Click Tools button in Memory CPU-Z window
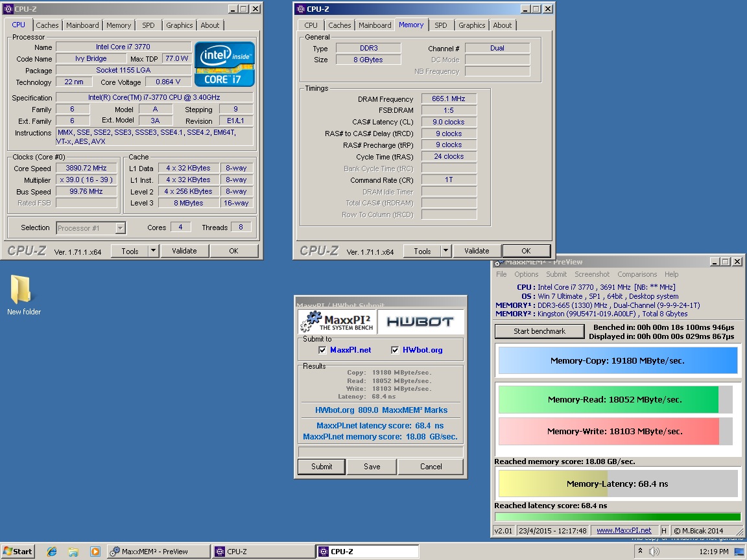The image size is (747, 560). [x=422, y=251]
